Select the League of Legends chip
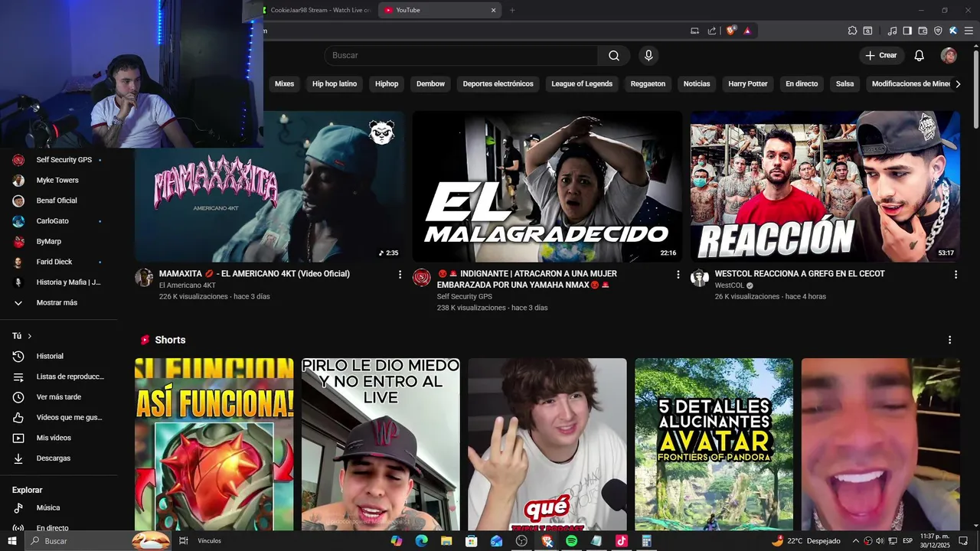The width and height of the screenshot is (980, 551). [x=582, y=83]
